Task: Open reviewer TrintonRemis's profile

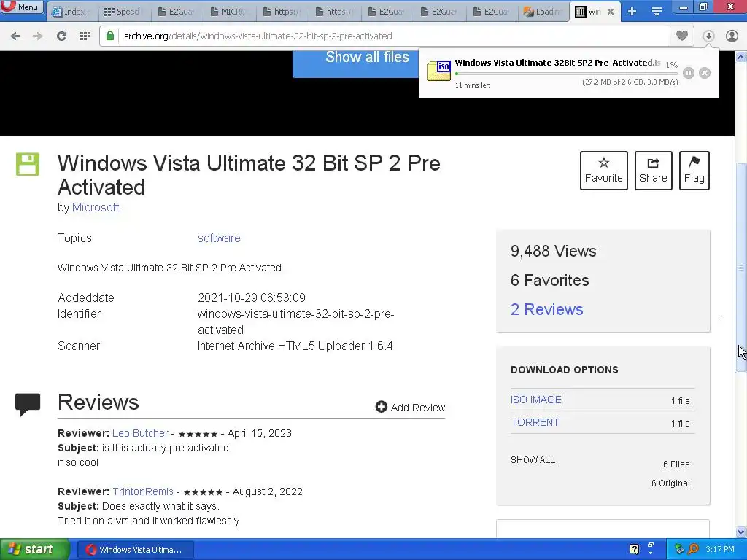Action: [143, 491]
